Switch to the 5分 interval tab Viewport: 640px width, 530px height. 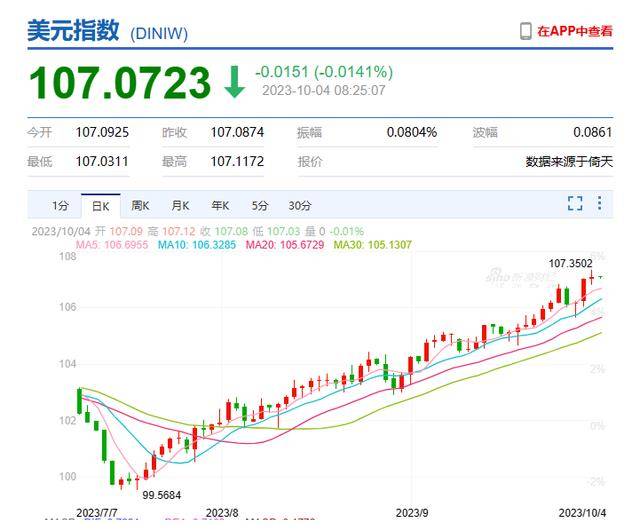click(x=260, y=206)
